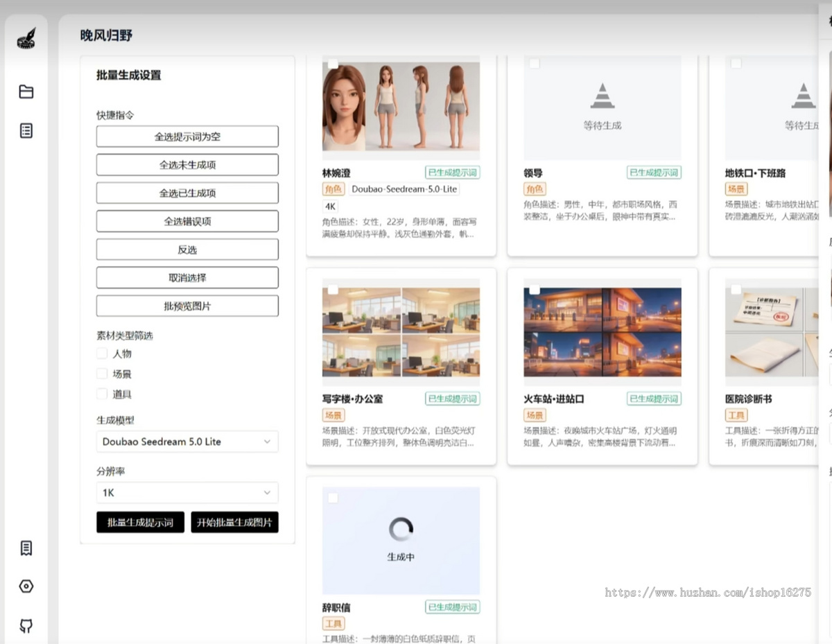Select the 领导 card checkbox

[535, 64]
